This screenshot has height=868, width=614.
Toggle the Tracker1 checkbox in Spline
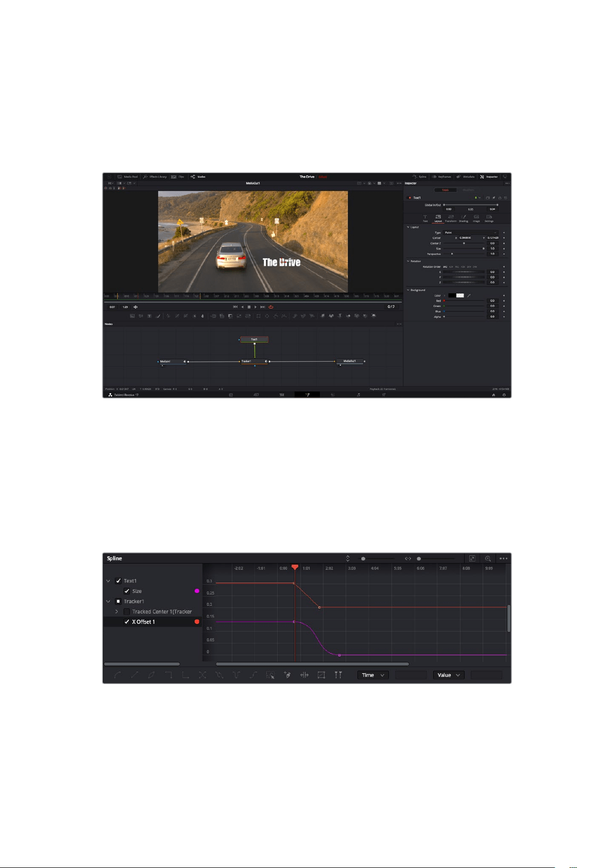click(x=118, y=602)
